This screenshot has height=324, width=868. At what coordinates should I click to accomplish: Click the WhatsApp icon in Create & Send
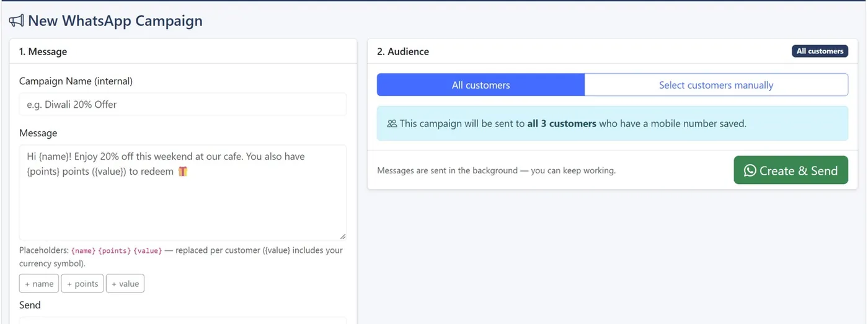[750, 170]
